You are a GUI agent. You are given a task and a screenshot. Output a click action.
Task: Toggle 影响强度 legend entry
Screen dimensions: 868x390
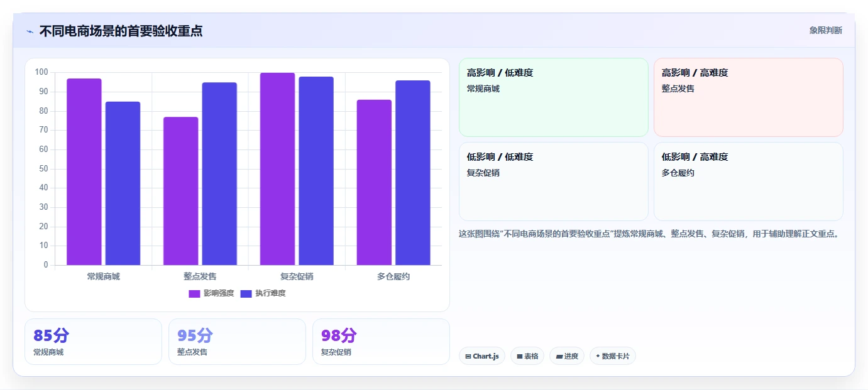211,293
